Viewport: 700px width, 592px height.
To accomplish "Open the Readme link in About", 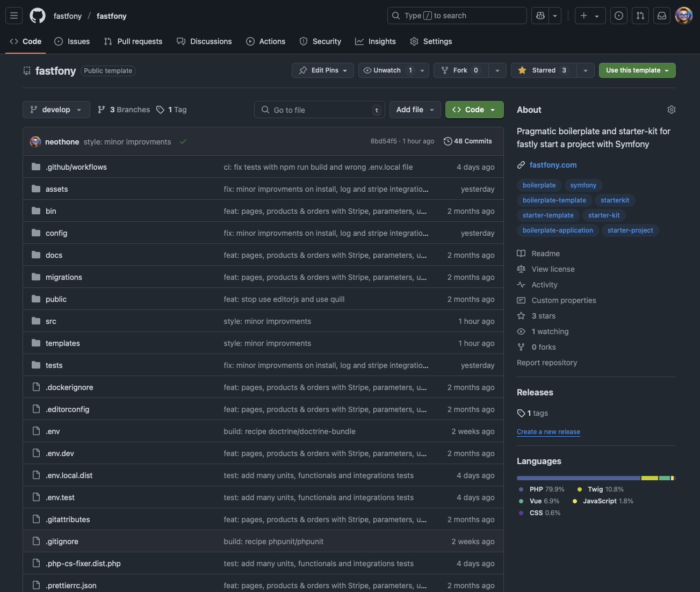I will [x=538, y=254].
